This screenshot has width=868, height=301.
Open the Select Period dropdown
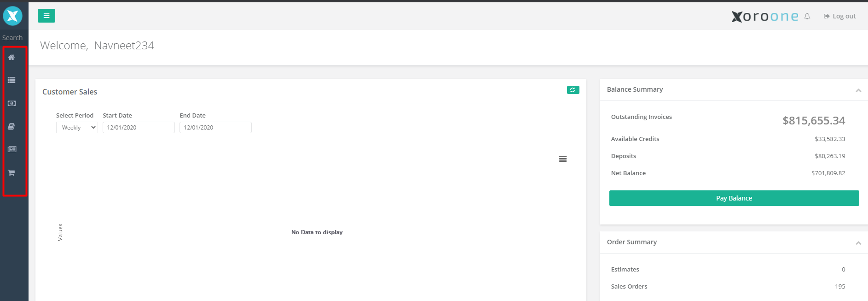click(x=77, y=128)
